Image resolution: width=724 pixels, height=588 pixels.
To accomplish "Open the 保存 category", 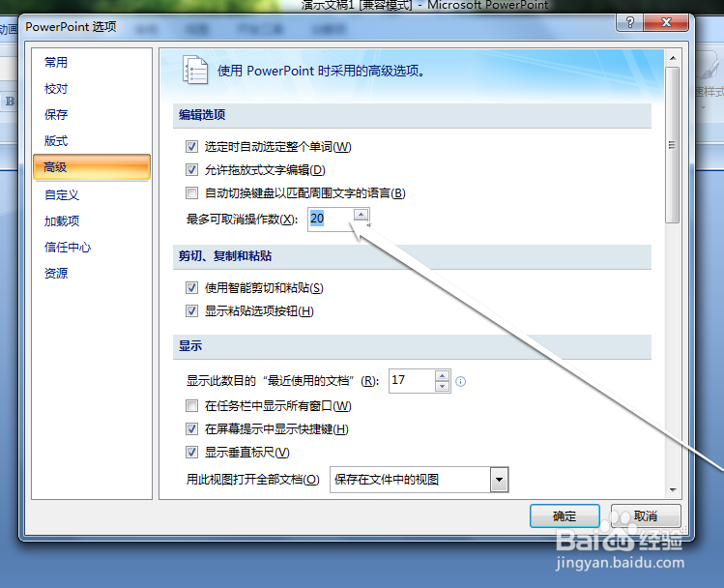I will point(56,114).
